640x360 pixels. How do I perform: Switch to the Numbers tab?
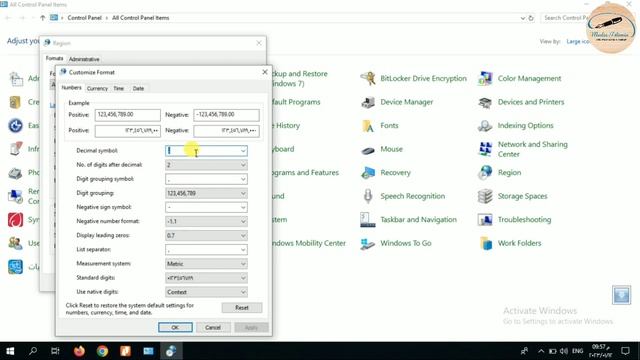[x=71, y=88]
